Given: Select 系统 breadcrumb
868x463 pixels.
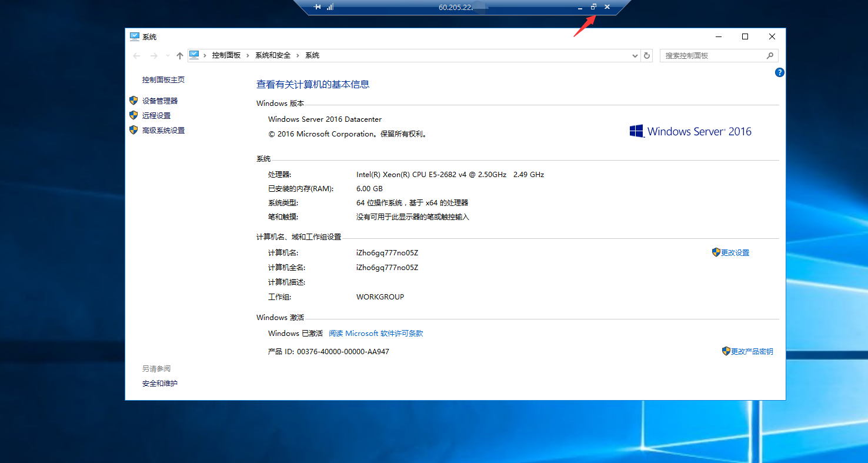Looking at the screenshot, I should [312, 55].
